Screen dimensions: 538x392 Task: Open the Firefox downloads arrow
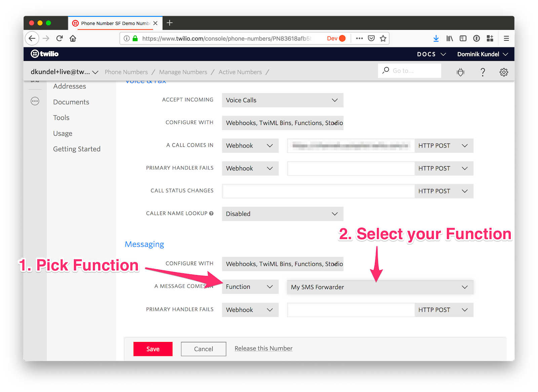pos(436,38)
